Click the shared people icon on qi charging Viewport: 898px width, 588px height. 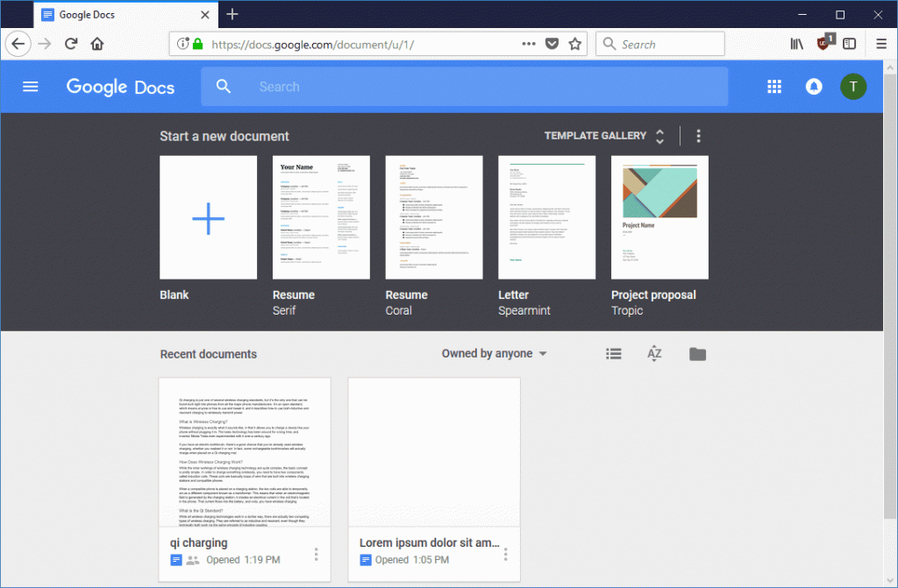[193, 561]
